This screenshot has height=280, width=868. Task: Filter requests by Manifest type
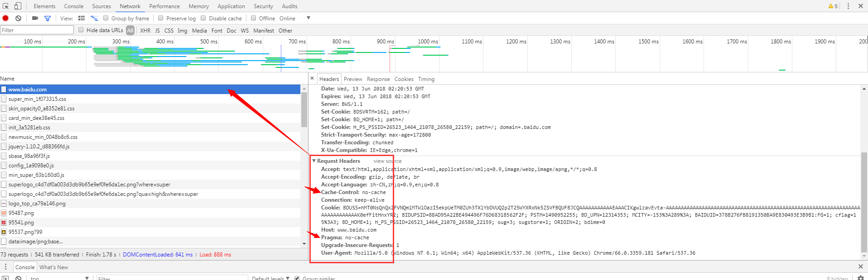(x=263, y=30)
